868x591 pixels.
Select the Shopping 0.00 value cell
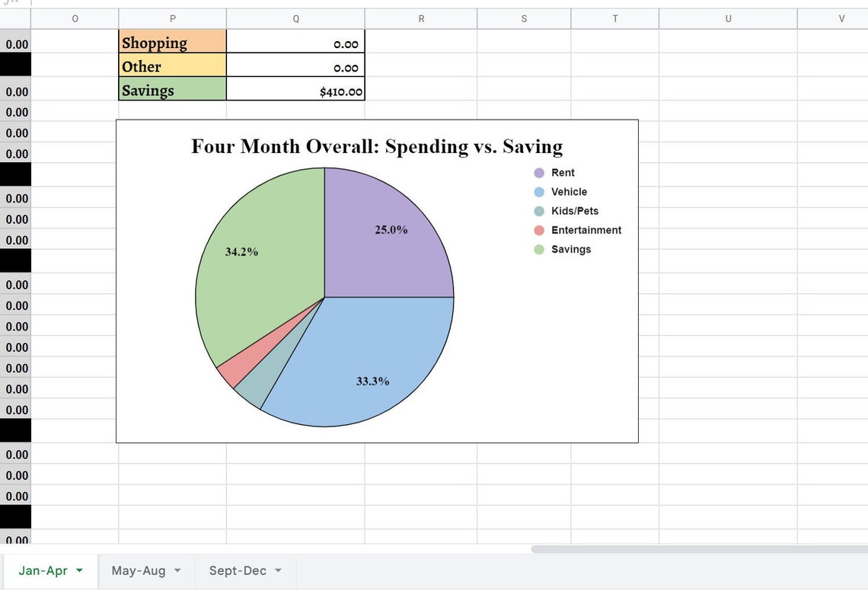295,42
